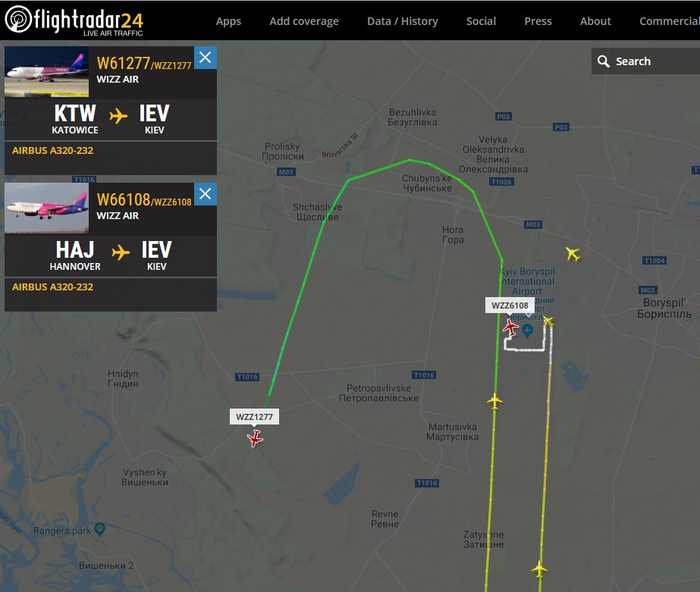
Task: Close the W61277 flight panel
Action: [x=206, y=58]
